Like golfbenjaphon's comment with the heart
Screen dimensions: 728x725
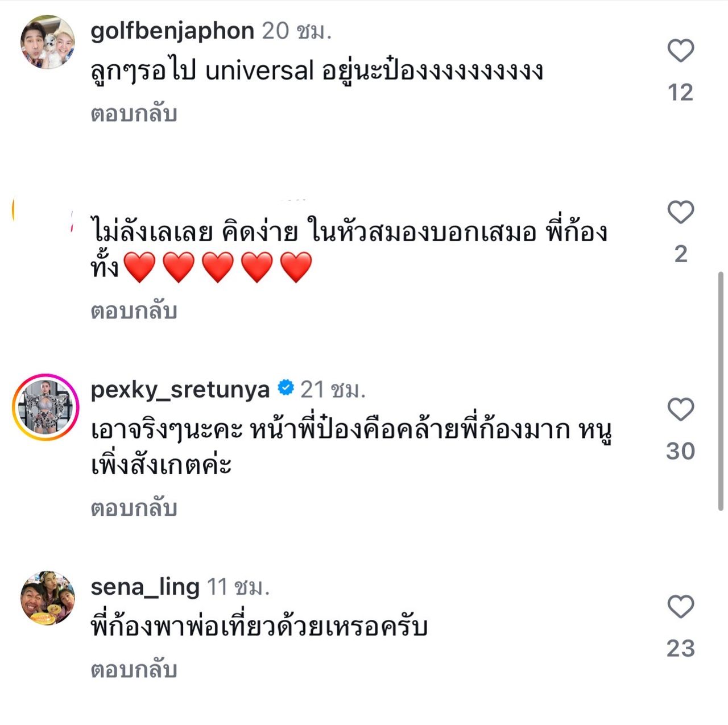coord(680,51)
